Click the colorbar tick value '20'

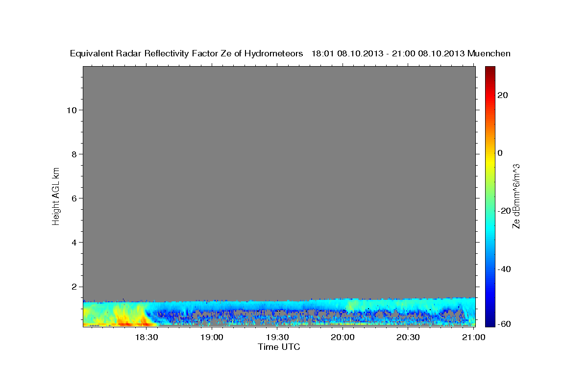click(503, 95)
